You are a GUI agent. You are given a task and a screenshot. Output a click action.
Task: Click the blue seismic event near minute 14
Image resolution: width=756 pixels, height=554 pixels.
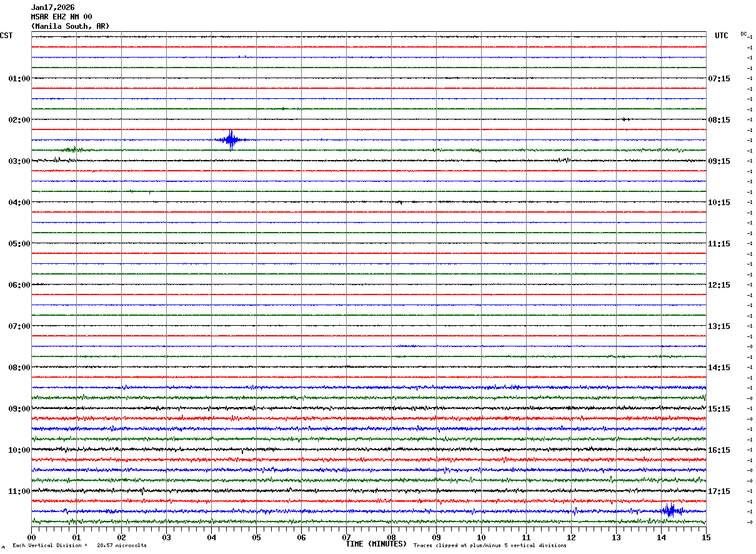[670, 510]
